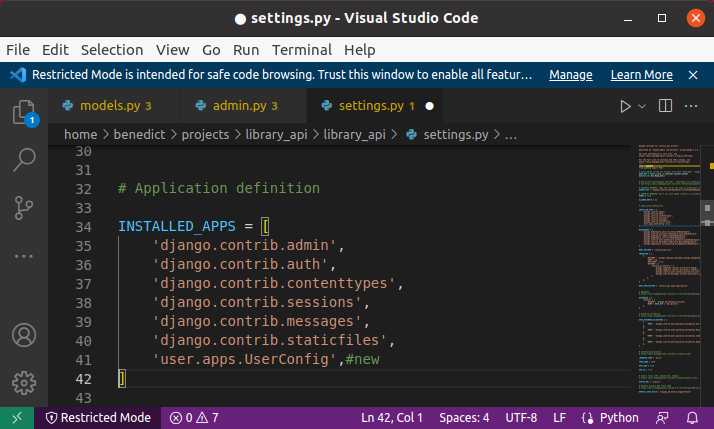The width and height of the screenshot is (714, 429).
Task: Click Ln 42, Col 1 indicator
Action: [392, 418]
